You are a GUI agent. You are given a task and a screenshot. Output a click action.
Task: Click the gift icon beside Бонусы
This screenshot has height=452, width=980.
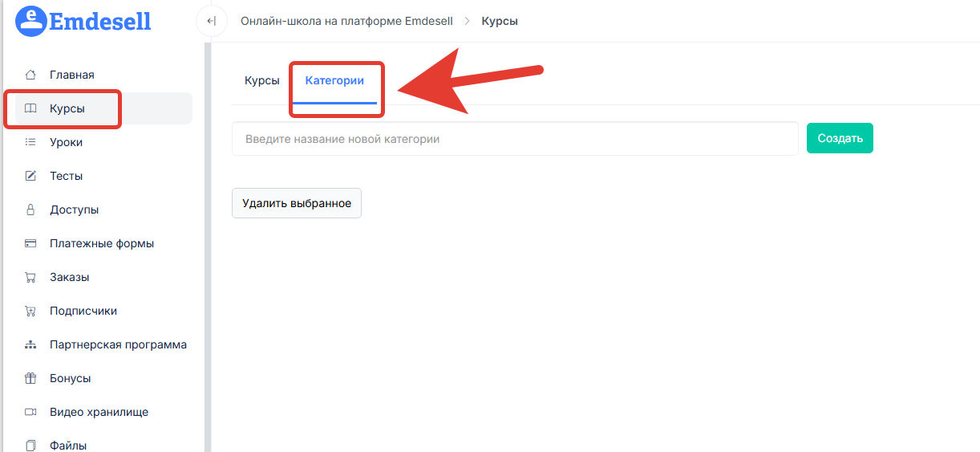point(30,378)
